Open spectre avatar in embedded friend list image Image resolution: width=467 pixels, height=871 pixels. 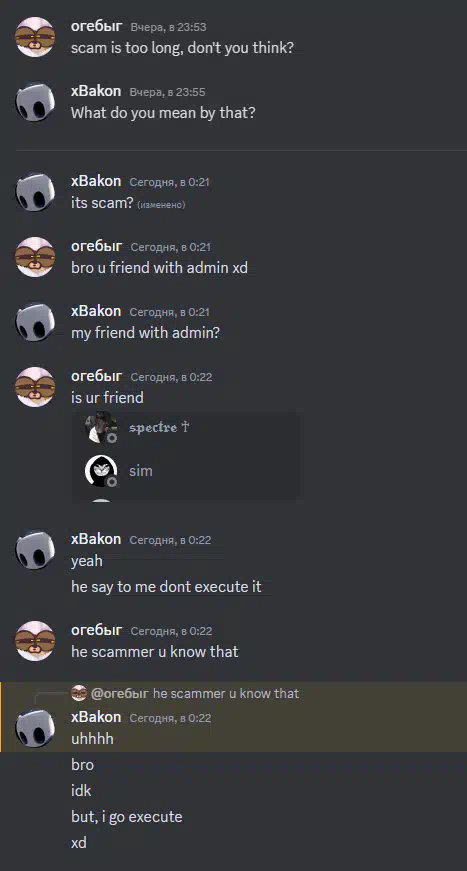click(x=101, y=428)
